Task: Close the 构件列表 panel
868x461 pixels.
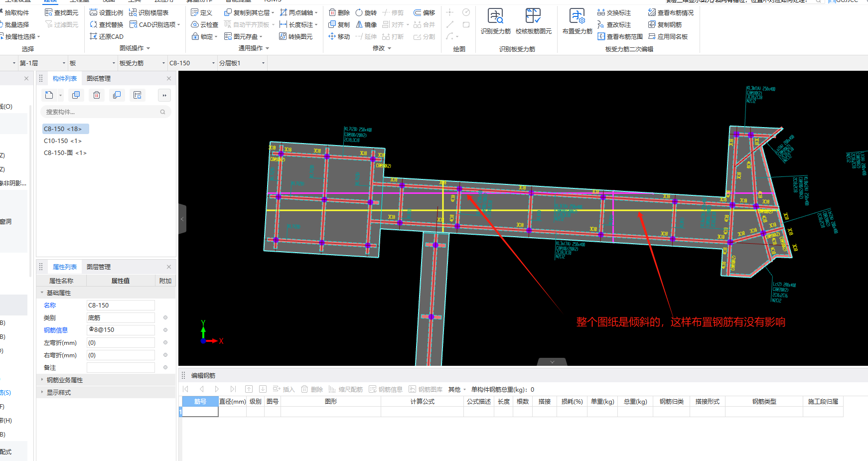Action: pyautogui.click(x=169, y=78)
